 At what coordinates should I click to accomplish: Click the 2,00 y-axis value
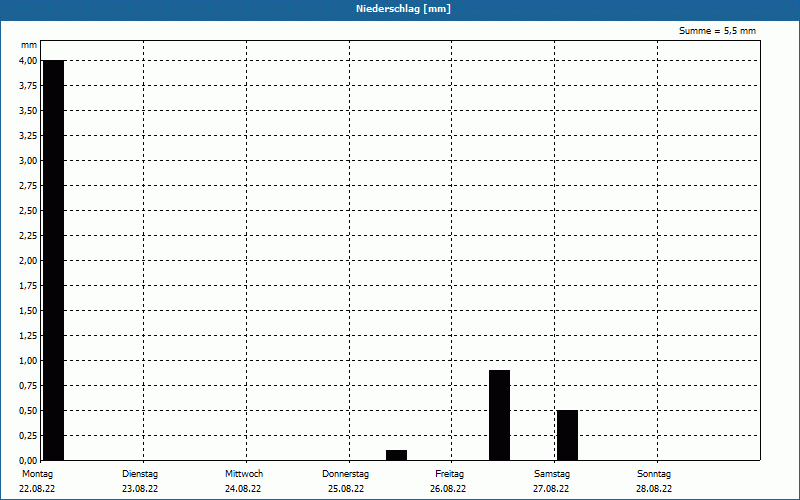point(28,261)
